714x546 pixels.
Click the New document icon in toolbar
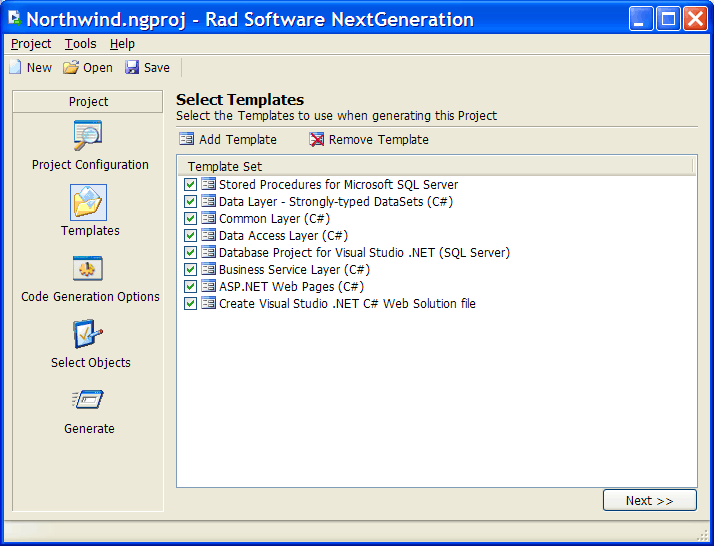[x=15, y=67]
